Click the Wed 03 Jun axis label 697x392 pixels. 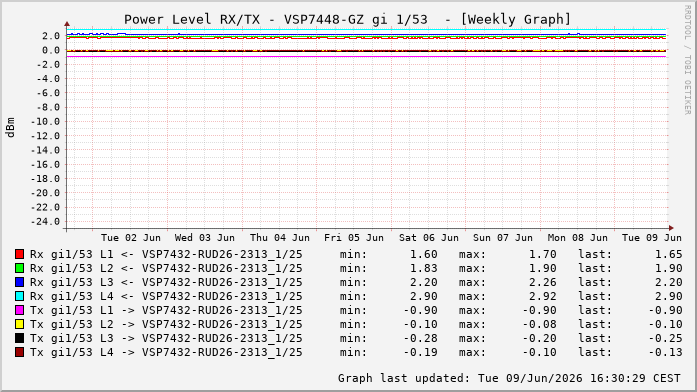coord(204,238)
